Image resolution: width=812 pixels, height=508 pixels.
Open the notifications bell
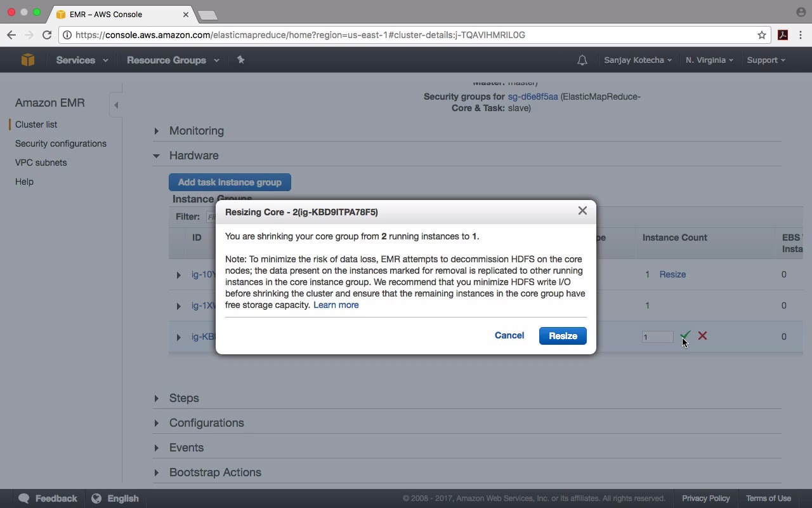click(582, 60)
